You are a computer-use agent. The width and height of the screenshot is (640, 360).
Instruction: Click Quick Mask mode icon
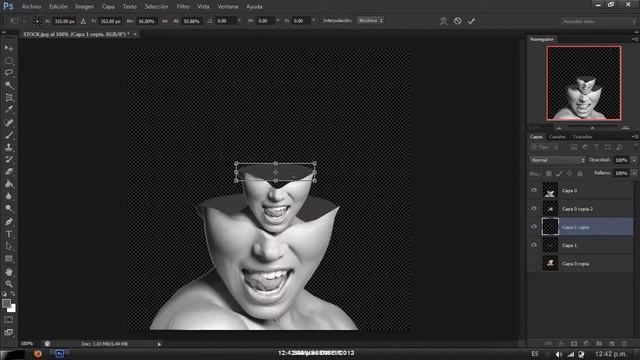(9, 320)
